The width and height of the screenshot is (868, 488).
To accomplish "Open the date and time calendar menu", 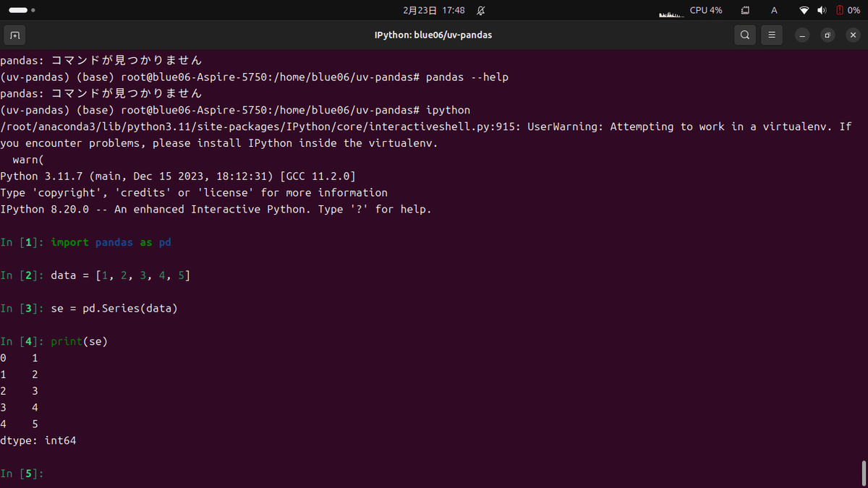I will pyautogui.click(x=434, y=11).
